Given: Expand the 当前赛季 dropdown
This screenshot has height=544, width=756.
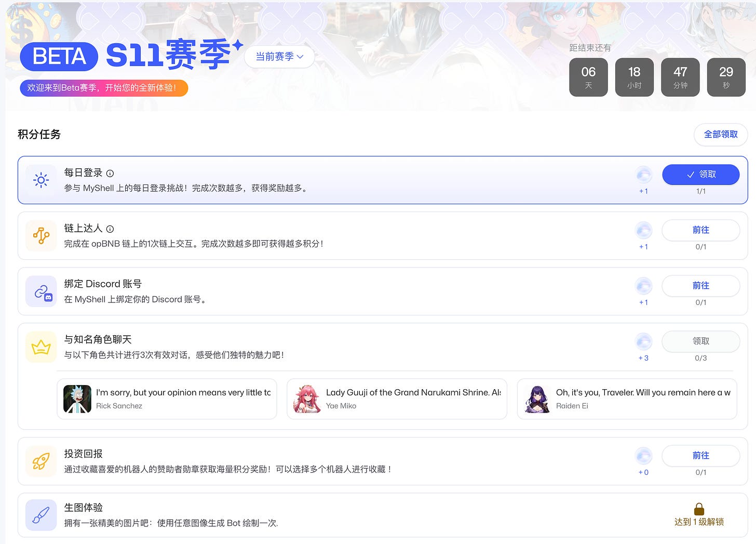Looking at the screenshot, I should 279,57.
